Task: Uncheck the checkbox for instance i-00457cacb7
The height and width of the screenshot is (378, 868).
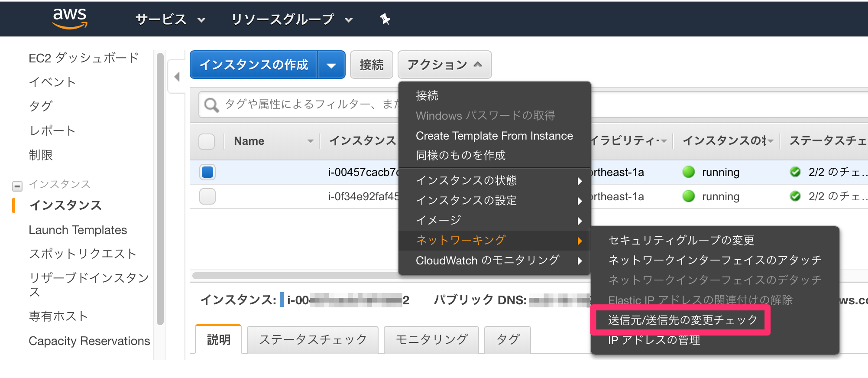Action: (x=207, y=172)
